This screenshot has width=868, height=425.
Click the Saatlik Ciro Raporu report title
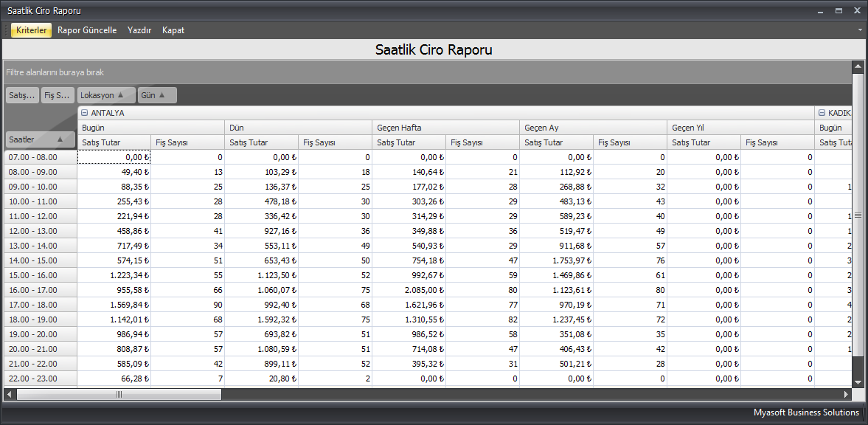click(x=434, y=50)
